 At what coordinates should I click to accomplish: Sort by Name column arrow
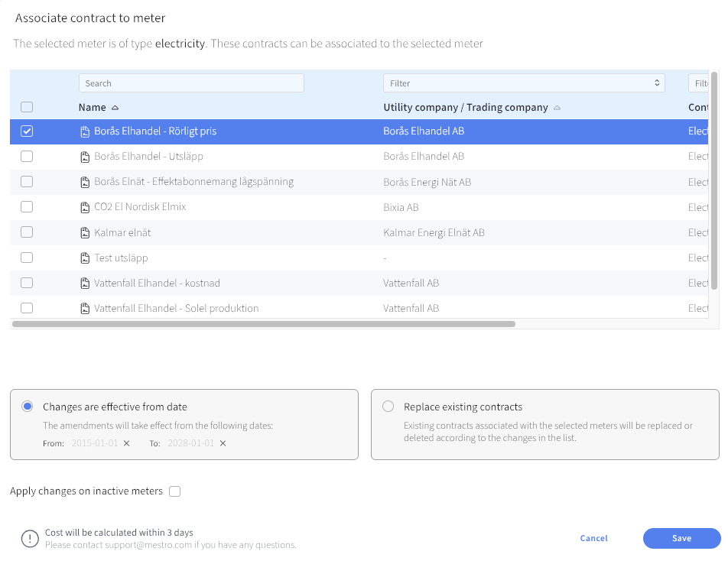tap(115, 108)
